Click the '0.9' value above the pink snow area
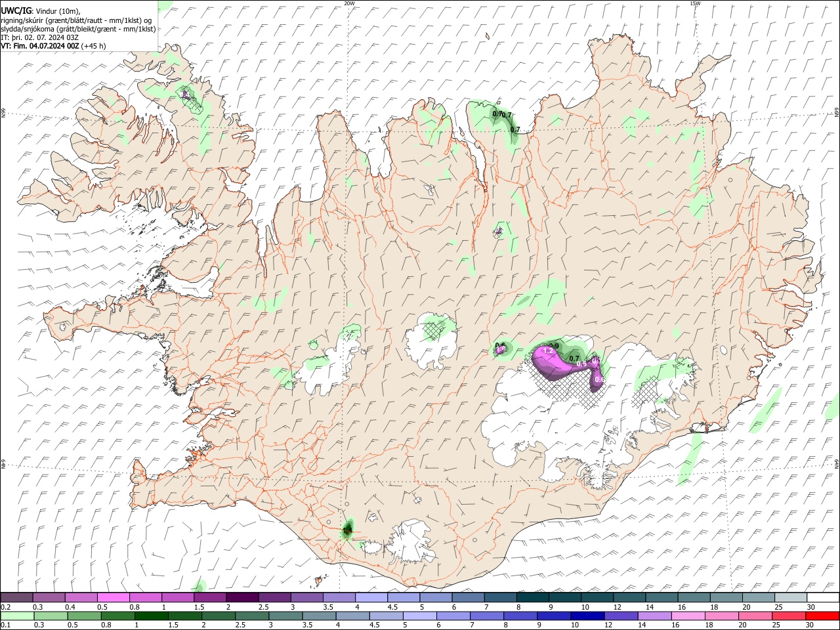 [x=554, y=346]
